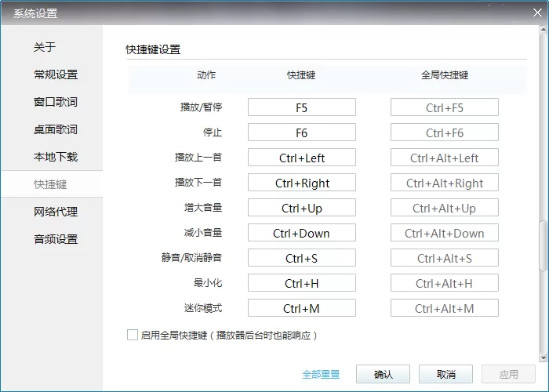Edit the 播放/暂停 shortcut field F5
The width and height of the screenshot is (549, 392).
302,107
